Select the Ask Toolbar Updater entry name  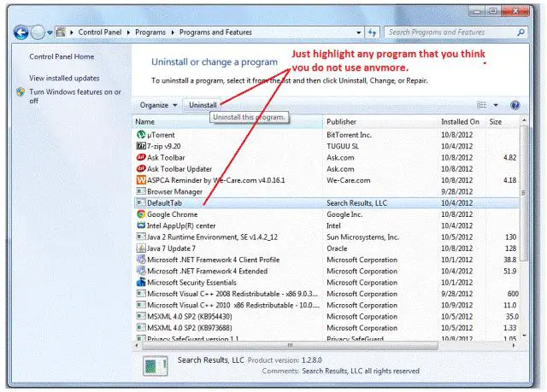(x=179, y=169)
